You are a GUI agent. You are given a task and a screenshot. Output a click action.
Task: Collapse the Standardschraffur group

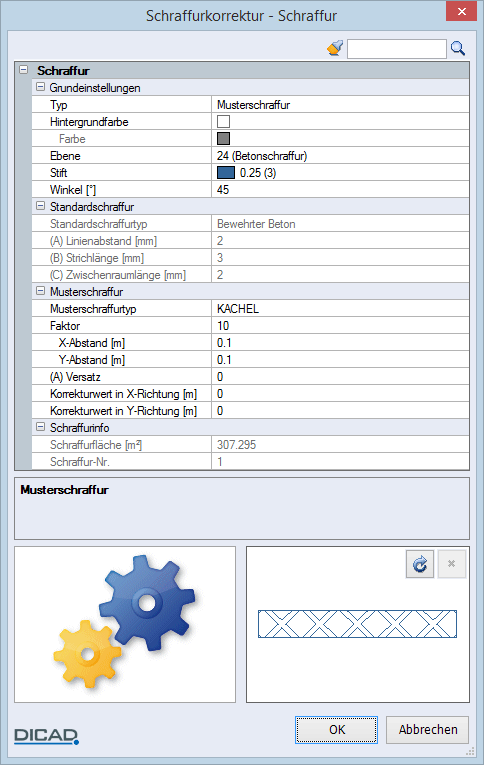tap(40, 206)
